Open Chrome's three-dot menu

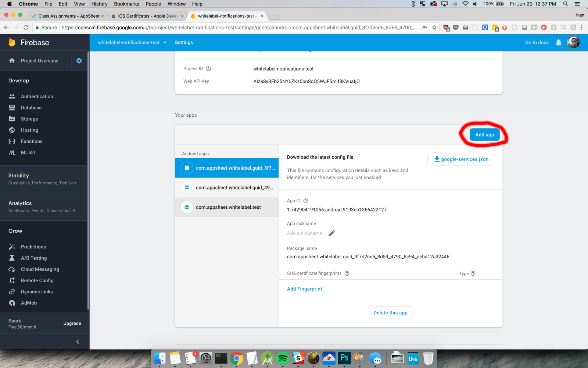[582, 27]
